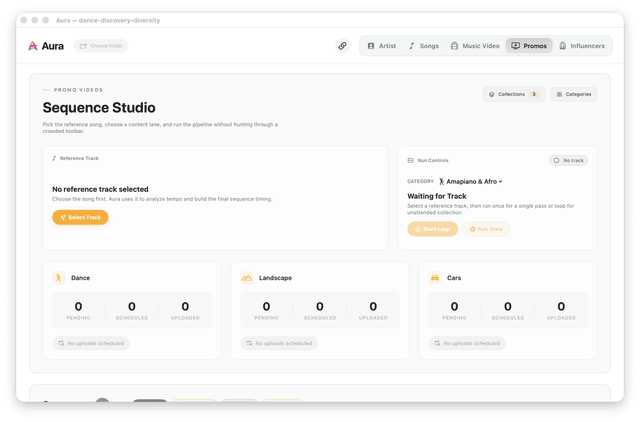Click the 'Run Controls' label
The width and height of the screenshot is (640, 422).
point(433,160)
